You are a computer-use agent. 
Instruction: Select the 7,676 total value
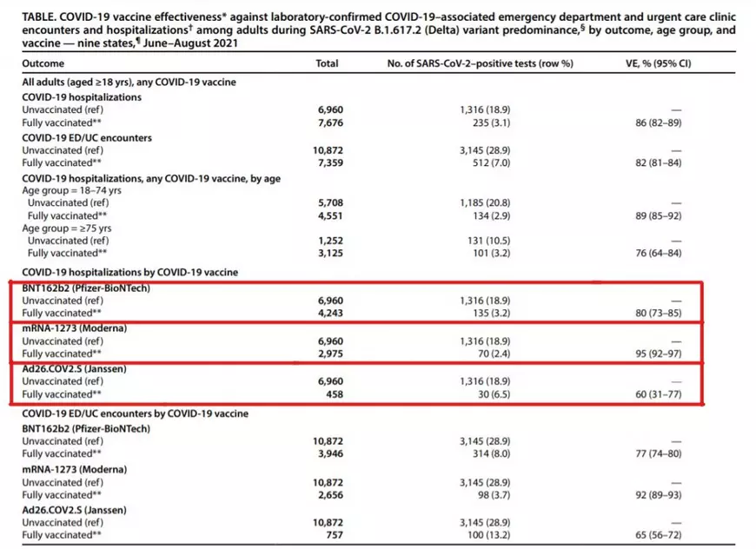click(334, 125)
